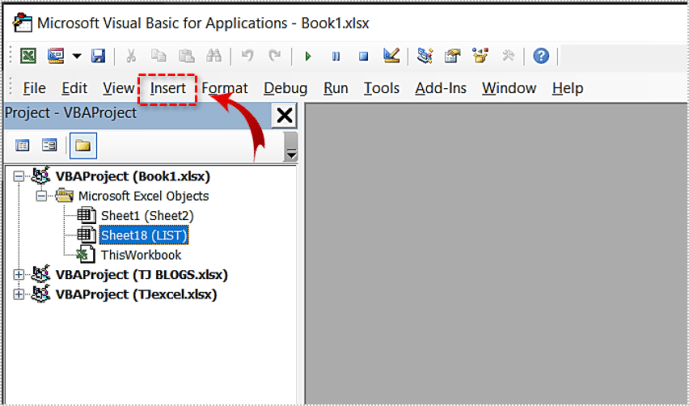Select Sheet1 (Sheet2) in project tree
The height and width of the screenshot is (406, 689).
pos(147,216)
